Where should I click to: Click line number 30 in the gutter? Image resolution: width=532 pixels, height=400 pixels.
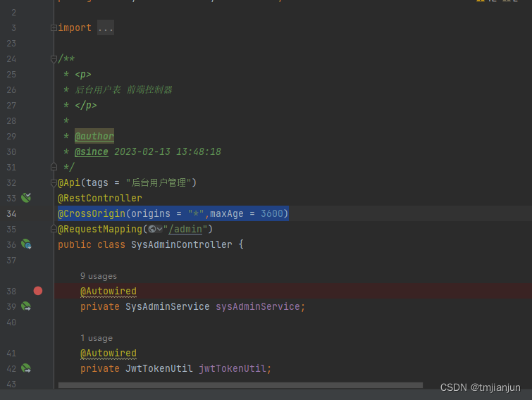pyautogui.click(x=11, y=152)
